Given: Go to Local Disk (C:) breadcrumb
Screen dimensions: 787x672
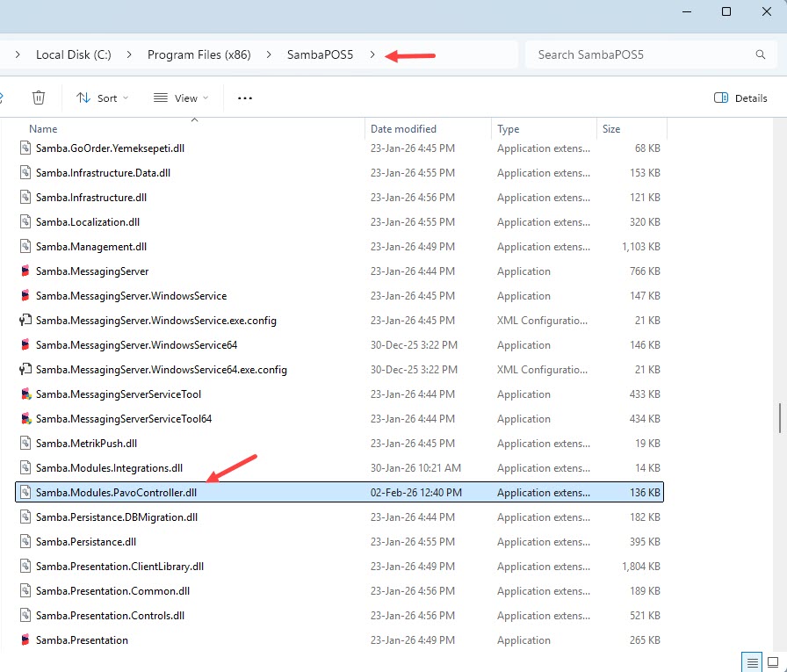Looking at the screenshot, I should [73, 54].
